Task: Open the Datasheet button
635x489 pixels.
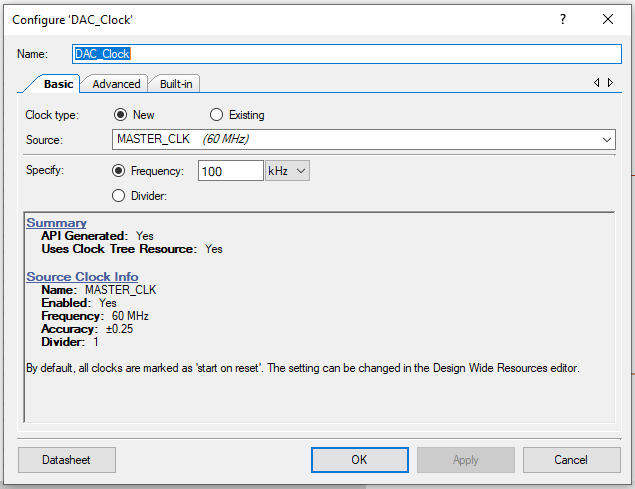Action: [x=67, y=460]
